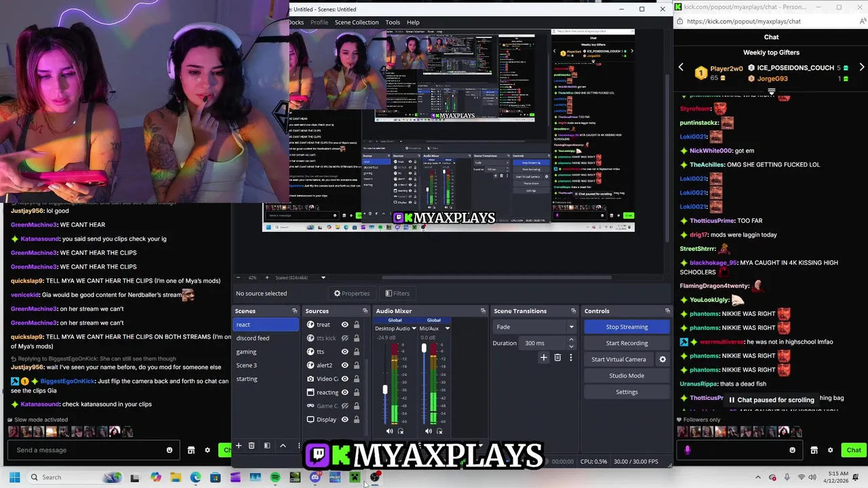Image resolution: width=868 pixels, height=488 pixels.
Task: Show next gifter with right arrow
Action: (x=861, y=67)
